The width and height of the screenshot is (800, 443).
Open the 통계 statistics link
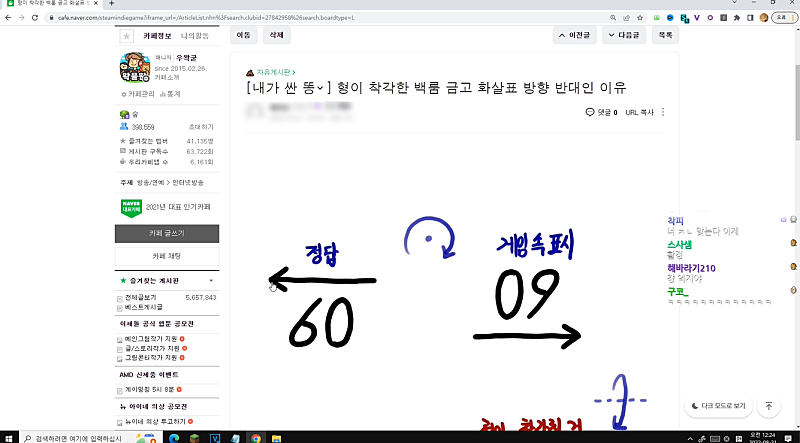170,94
